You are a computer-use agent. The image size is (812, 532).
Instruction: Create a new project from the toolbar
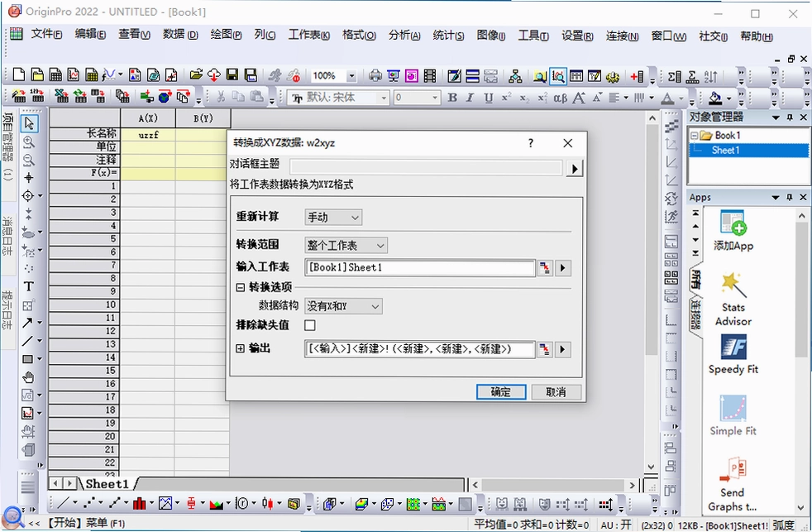[x=19, y=75]
